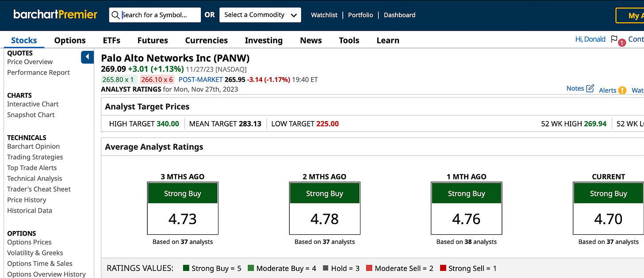Switch to the Futures tab
This screenshot has height=278, width=644.
[153, 40]
